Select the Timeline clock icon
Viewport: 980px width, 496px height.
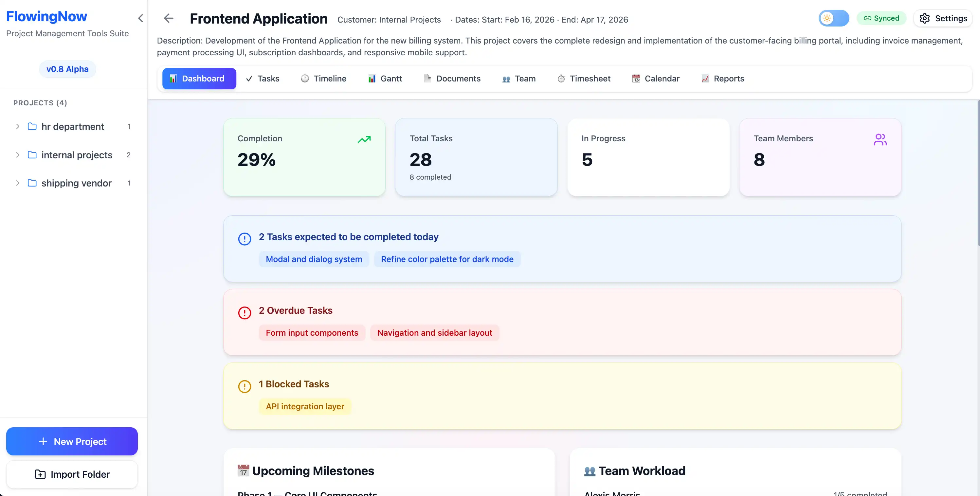pos(304,78)
